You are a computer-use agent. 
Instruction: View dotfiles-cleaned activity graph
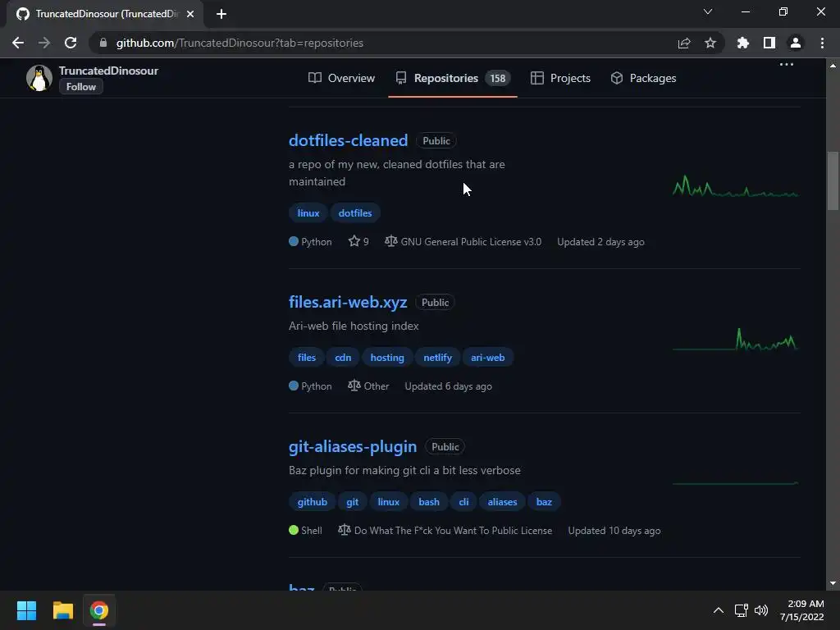point(736,186)
